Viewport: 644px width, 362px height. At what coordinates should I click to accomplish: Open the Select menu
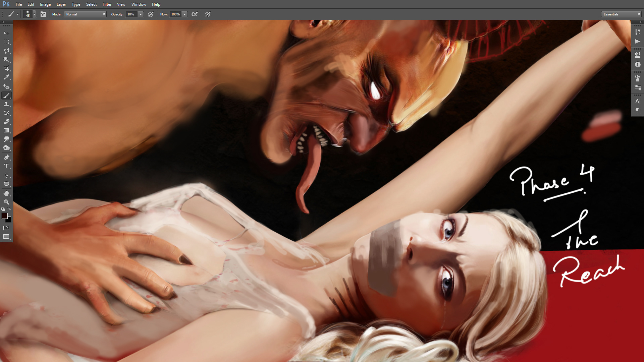coord(91,4)
